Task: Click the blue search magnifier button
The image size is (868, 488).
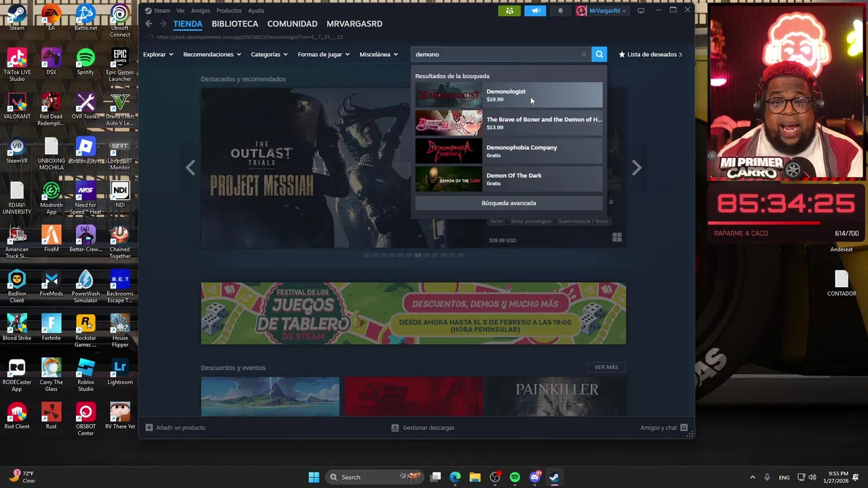Action: 599,54
